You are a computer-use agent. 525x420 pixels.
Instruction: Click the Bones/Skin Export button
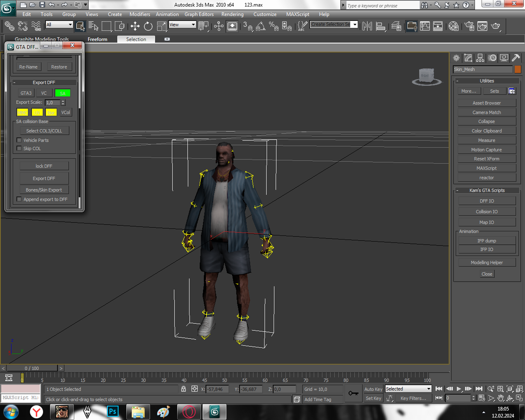pyautogui.click(x=44, y=190)
